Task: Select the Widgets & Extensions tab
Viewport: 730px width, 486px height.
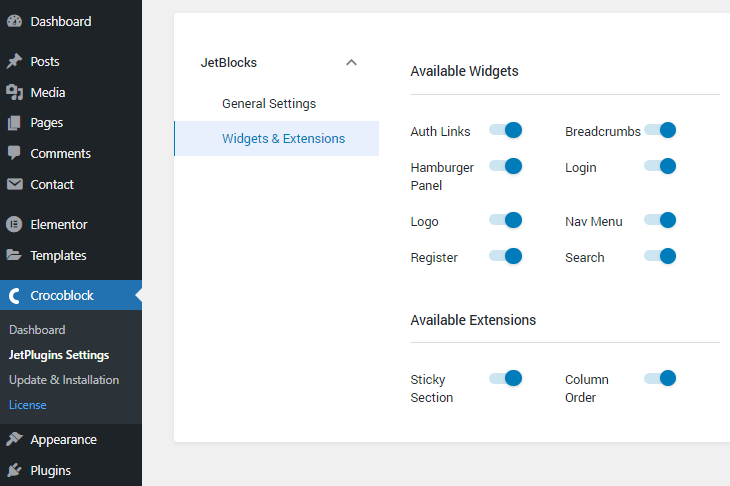Action: (277, 138)
